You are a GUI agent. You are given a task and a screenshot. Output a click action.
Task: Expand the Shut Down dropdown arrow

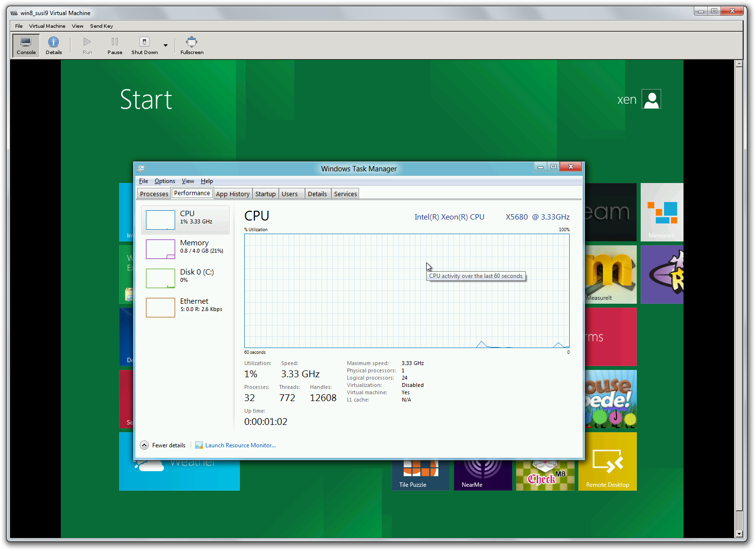click(x=165, y=45)
